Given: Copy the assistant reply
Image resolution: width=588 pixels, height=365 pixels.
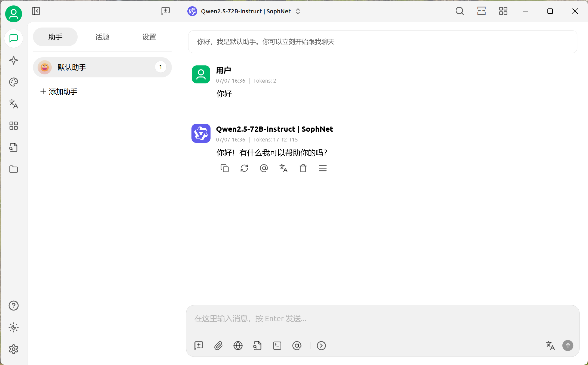Looking at the screenshot, I should [x=225, y=168].
